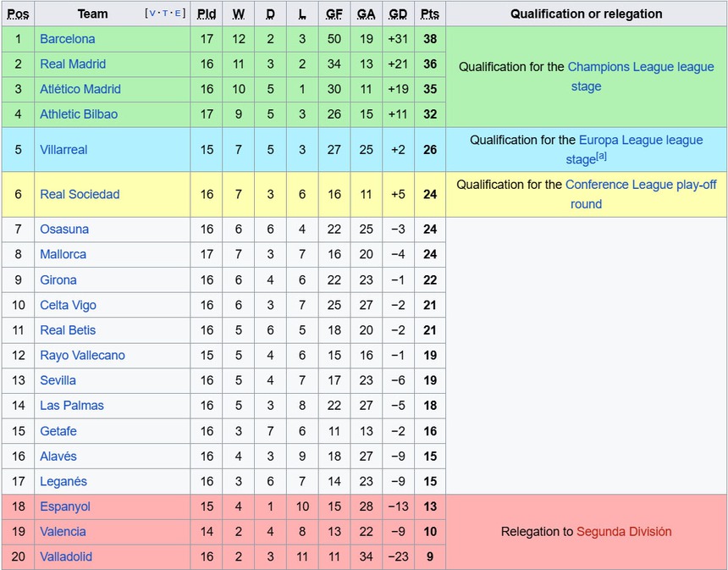Click the Pld column header

[x=207, y=14]
